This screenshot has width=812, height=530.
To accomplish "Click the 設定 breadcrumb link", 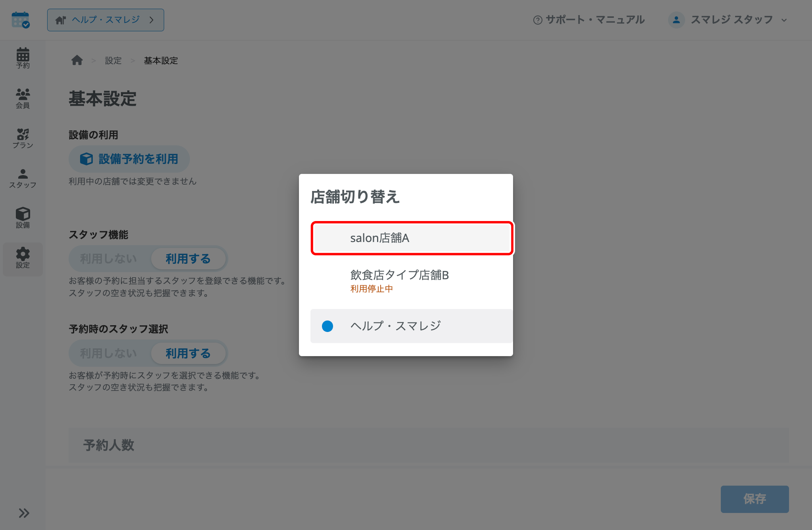I will 113,61.
